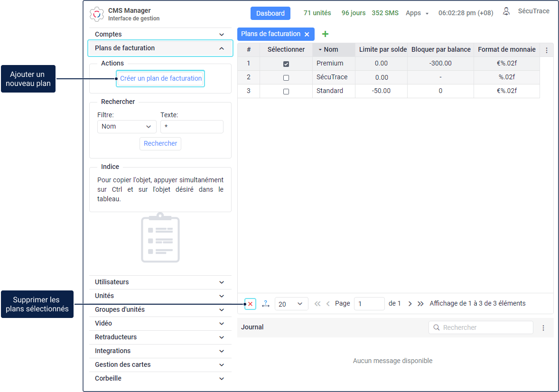Image resolution: width=559 pixels, height=392 pixels.
Task: Close the Plans de facturation tab
Action: (307, 34)
